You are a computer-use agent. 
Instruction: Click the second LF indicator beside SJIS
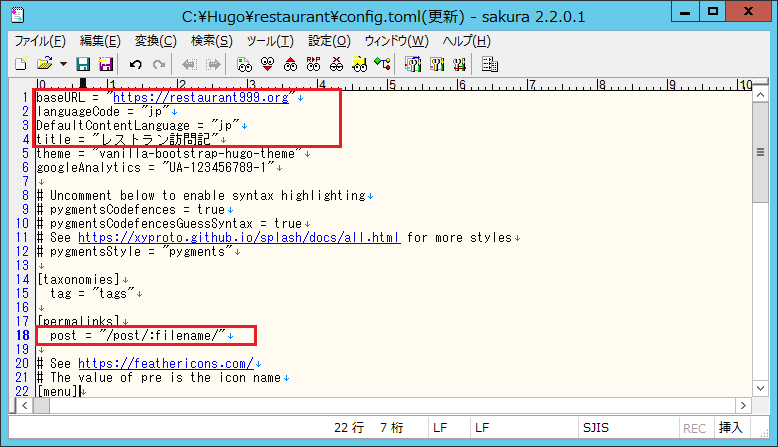point(482,428)
